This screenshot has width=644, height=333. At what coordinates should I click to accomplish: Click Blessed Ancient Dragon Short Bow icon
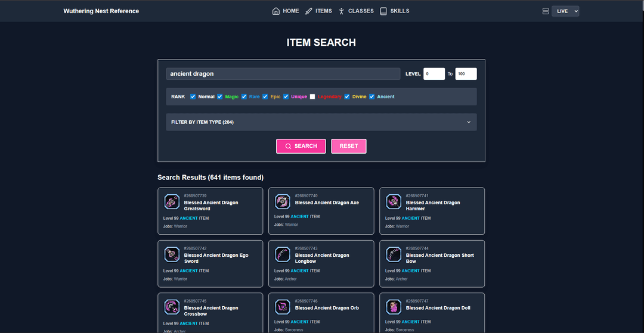[394, 254]
